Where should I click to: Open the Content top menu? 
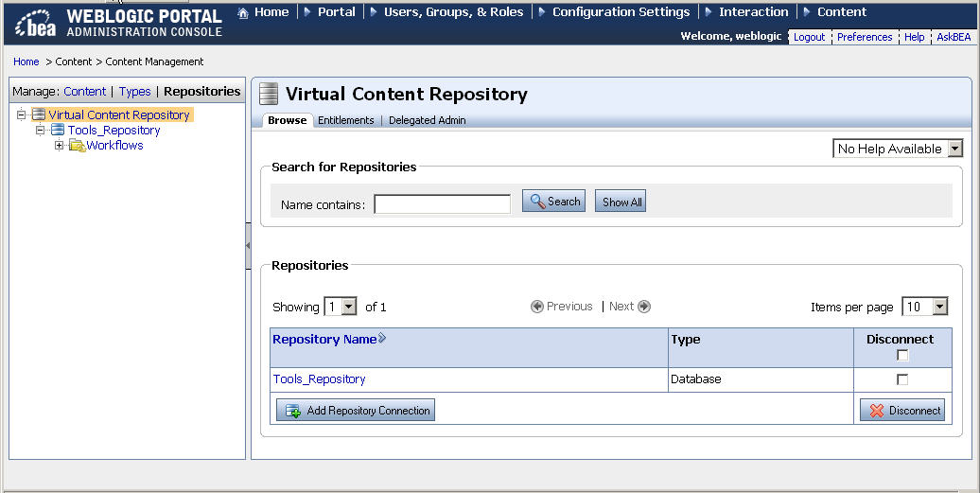(x=842, y=12)
